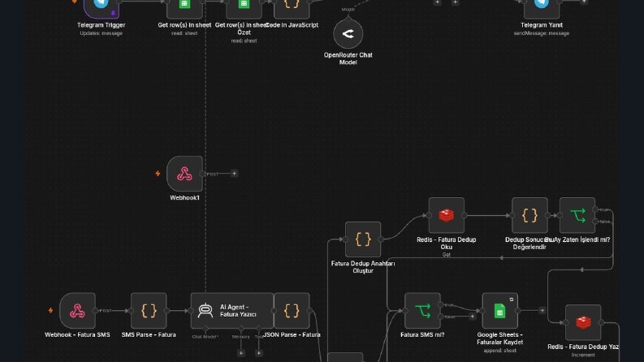Viewport: 644px width, 362px height.
Task: Open the OpenRouter Chat Model node
Action: click(x=348, y=33)
